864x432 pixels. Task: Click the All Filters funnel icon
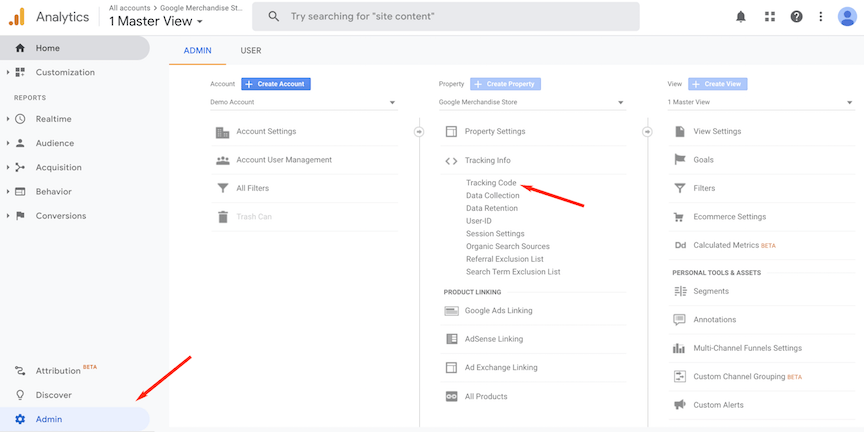pos(223,188)
